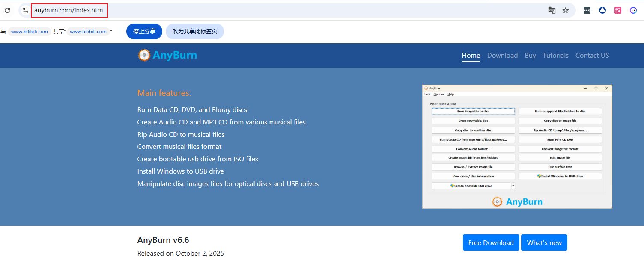
Task: Select the Home navigation tab
Action: [x=471, y=55]
